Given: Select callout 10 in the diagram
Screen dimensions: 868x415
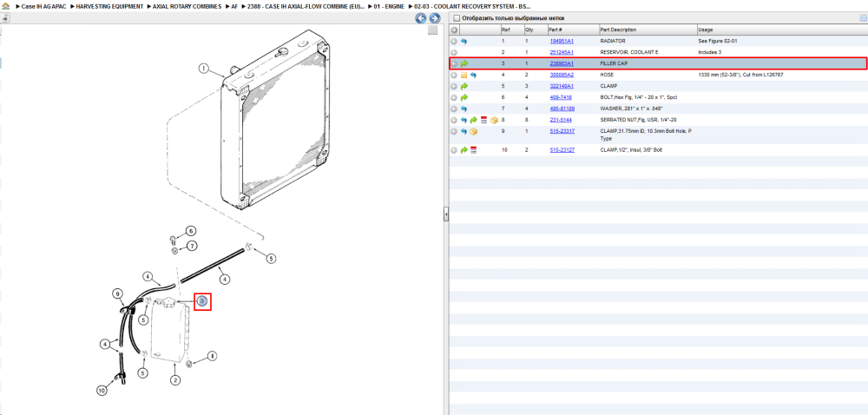Looking at the screenshot, I should pyautogui.click(x=102, y=391).
